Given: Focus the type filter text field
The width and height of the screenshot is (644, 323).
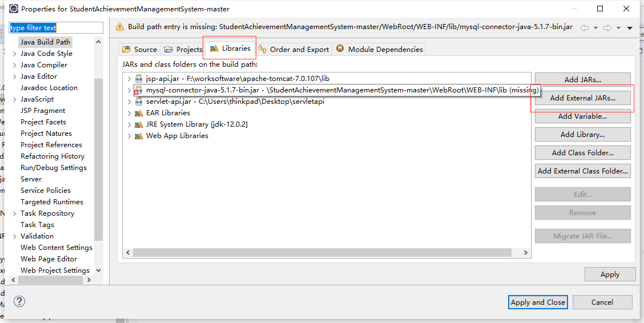Looking at the screenshot, I should coord(56,28).
